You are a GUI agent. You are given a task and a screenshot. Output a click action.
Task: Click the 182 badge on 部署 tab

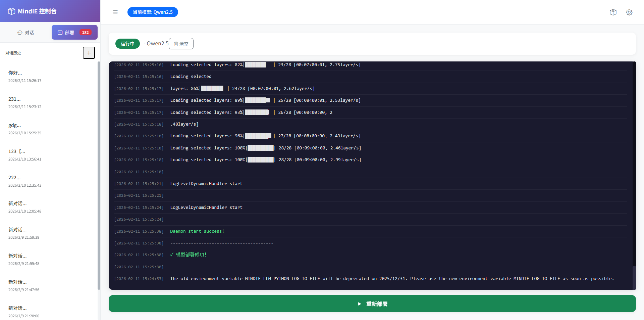click(x=86, y=33)
